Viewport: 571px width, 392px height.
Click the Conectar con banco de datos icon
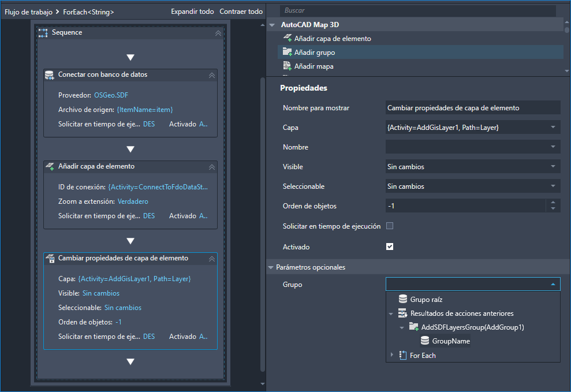pos(49,76)
